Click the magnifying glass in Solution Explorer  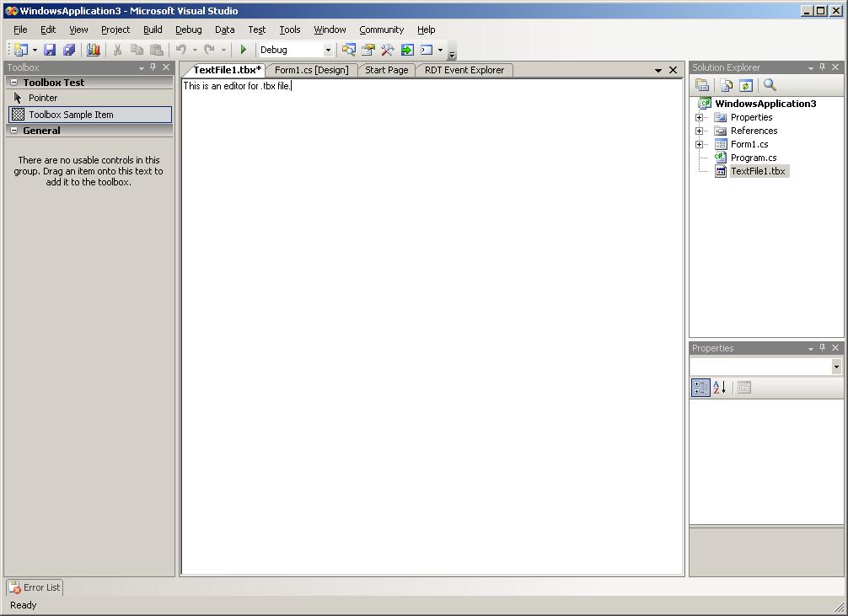pos(770,85)
